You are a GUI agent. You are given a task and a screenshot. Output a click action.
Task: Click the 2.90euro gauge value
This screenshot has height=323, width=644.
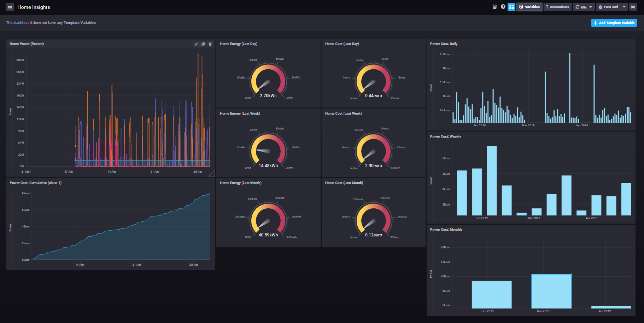(x=374, y=166)
